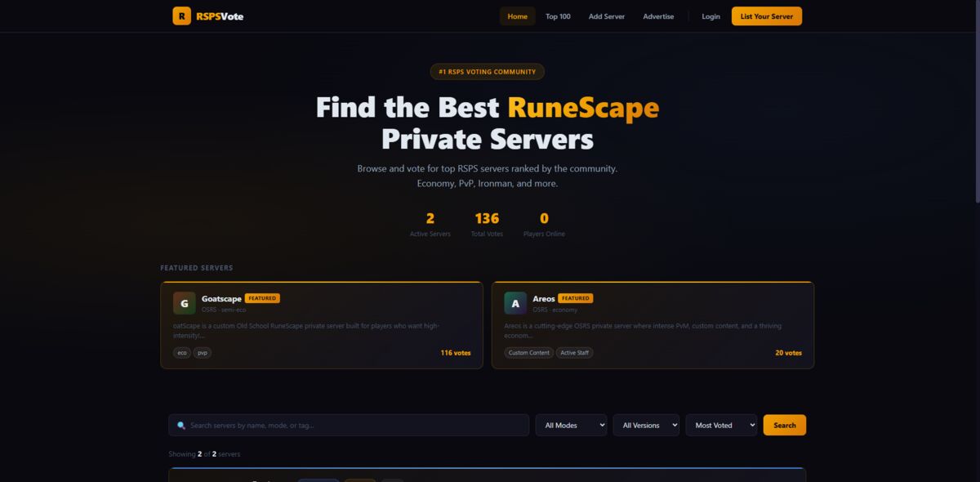980x482 pixels.
Task: Click the Login link
Action: [x=710, y=16]
